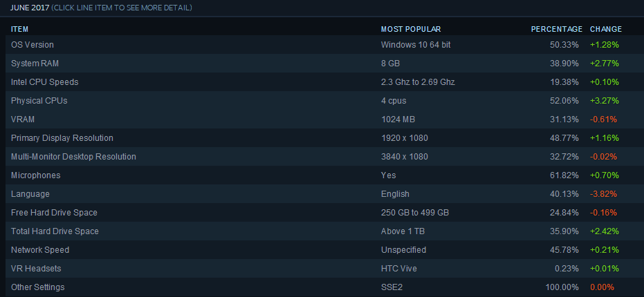644x297 pixels.
Task: Open Free Hard Drive Space details
Action: 54,213
